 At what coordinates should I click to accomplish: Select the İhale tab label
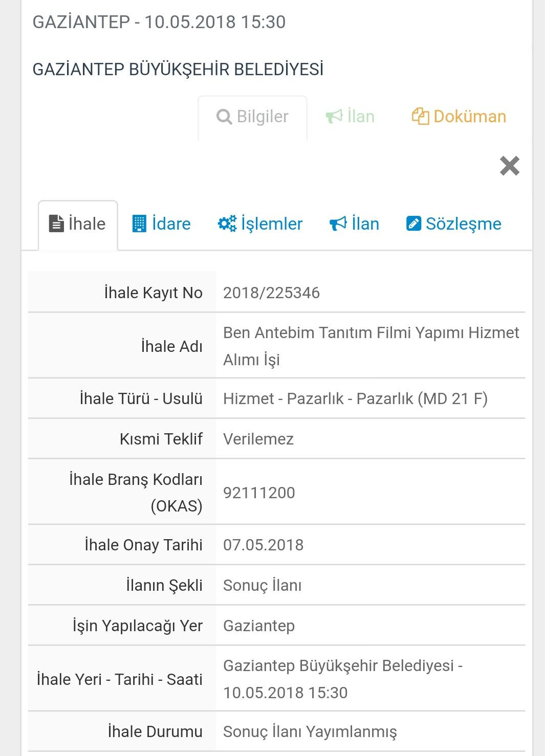pyautogui.click(x=87, y=224)
